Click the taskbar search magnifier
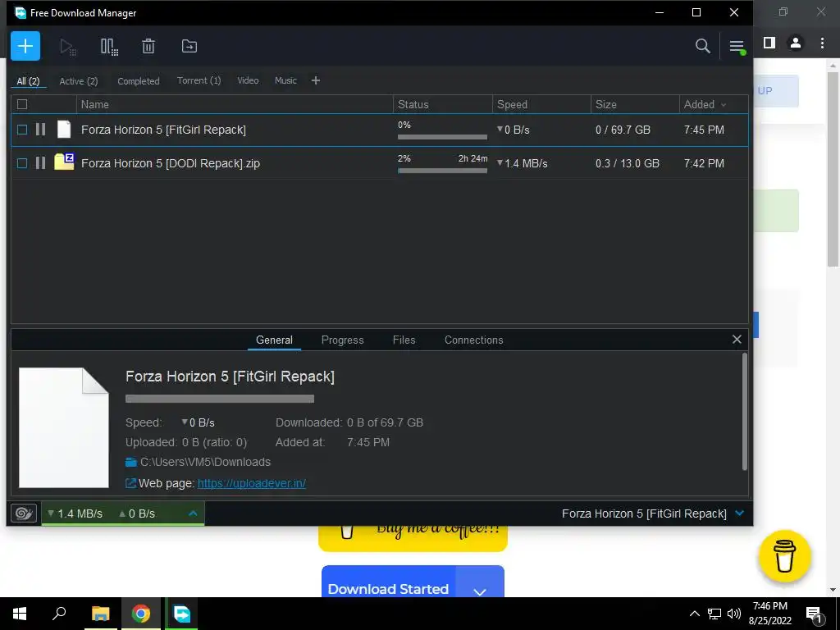The image size is (840, 630). (59, 614)
